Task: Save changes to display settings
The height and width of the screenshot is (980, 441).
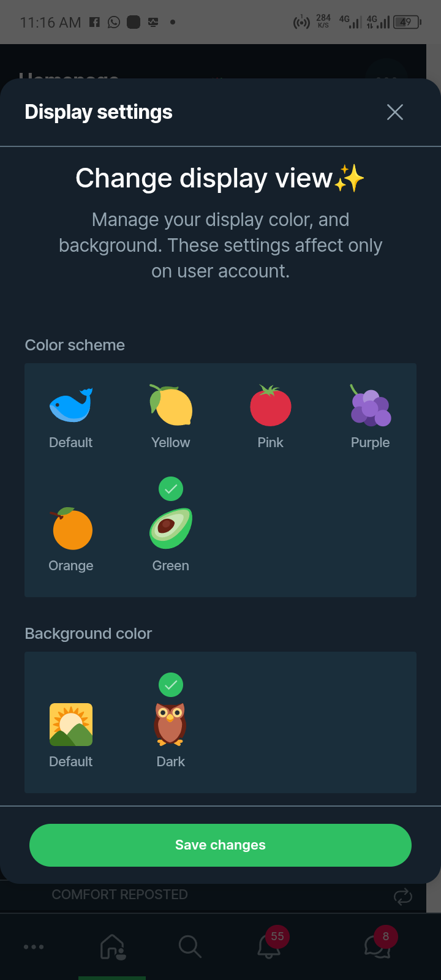Action: coord(221,845)
